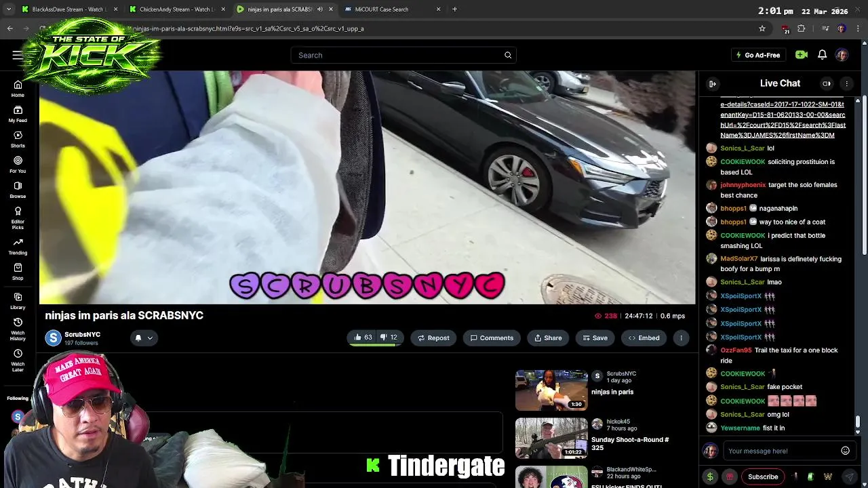Click the search magnifier icon
Image resolution: width=868 pixels, height=488 pixels.
click(508, 55)
